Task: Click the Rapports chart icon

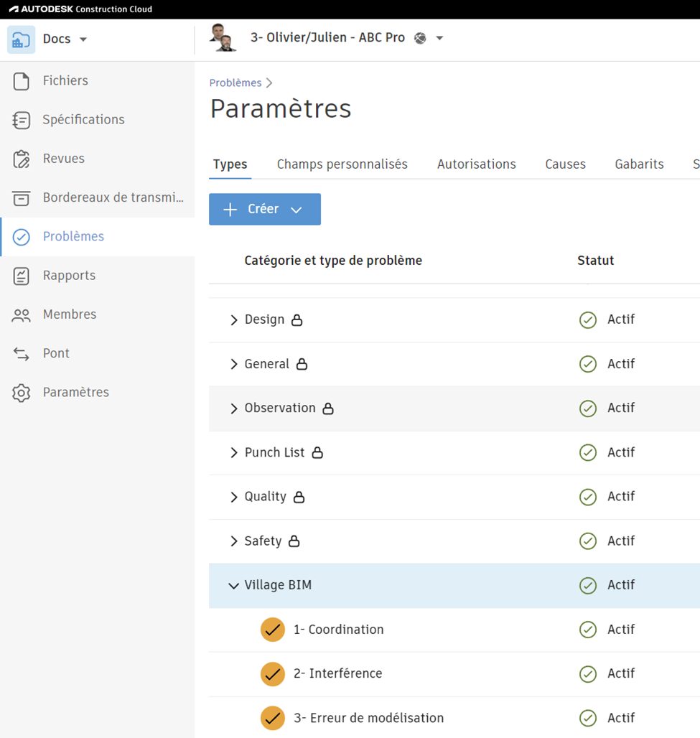Action: pos(22,276)
